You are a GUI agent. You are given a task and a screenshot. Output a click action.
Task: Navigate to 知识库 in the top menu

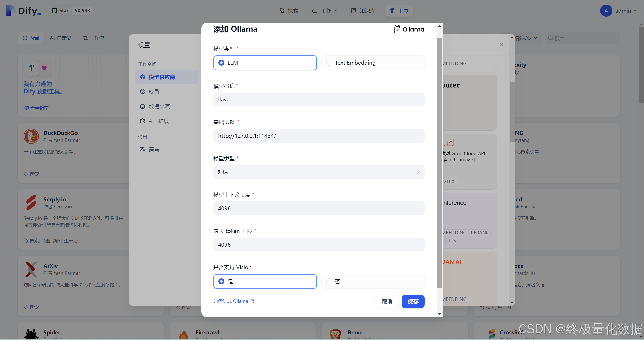tap(363, 11)
